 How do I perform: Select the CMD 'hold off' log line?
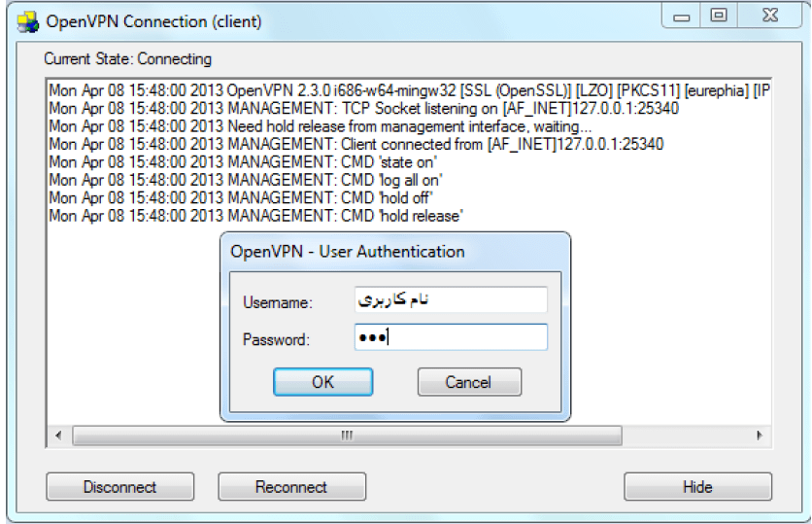[x=241, y=198]
